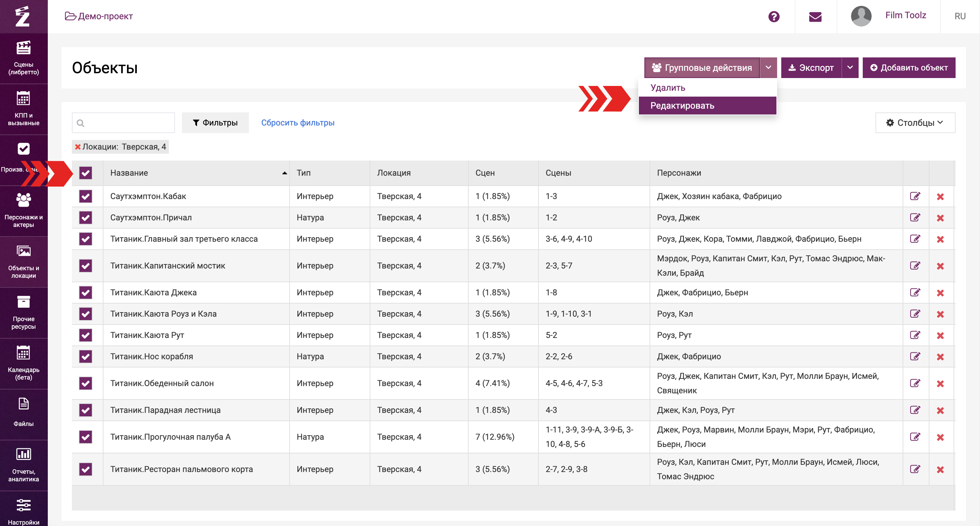980x526 pixels.
Task: Click the Локация column header
Action: (419, 173)
